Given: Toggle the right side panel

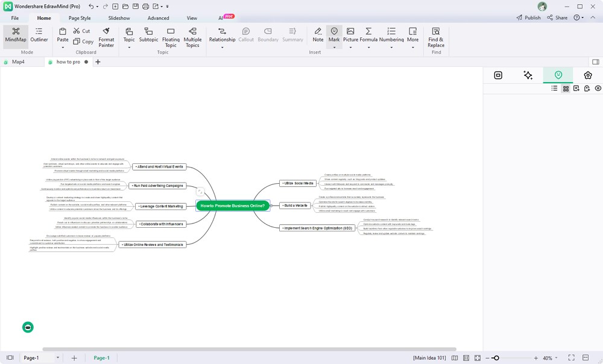Looking at the screenshot, I should coord(595,62).
